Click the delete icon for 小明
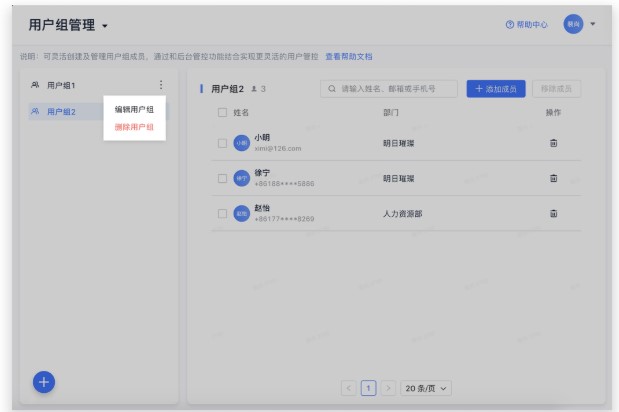 tap(553, 143)
